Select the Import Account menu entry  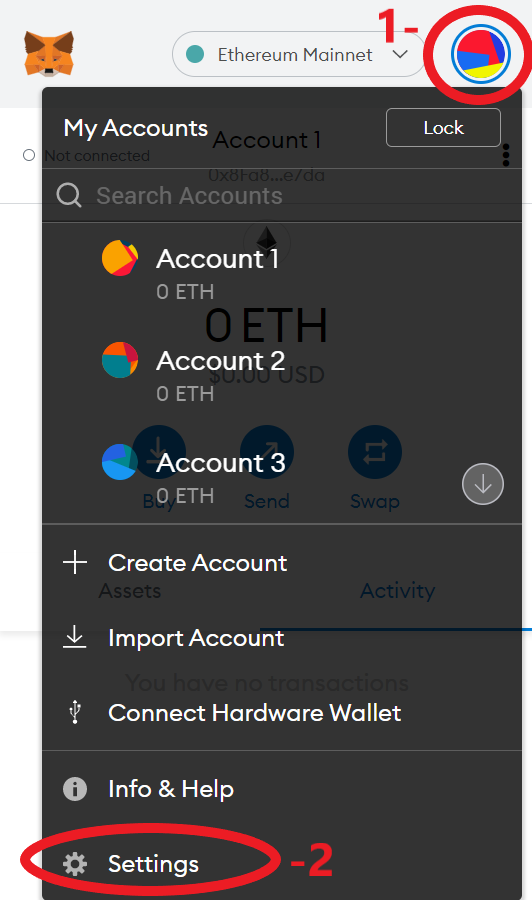point(282,638)
